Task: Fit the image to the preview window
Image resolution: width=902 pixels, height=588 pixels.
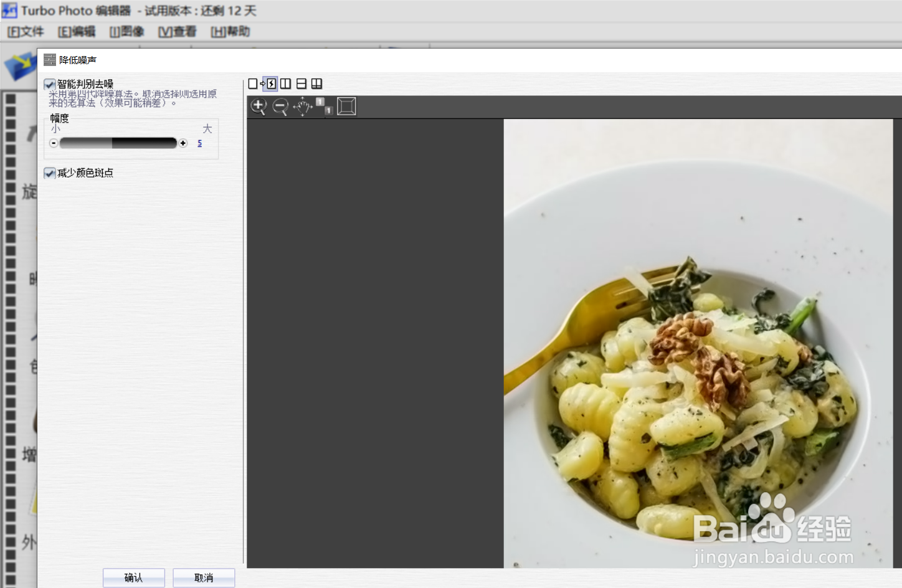Action: pyautogui.click(x=346, y=107)
